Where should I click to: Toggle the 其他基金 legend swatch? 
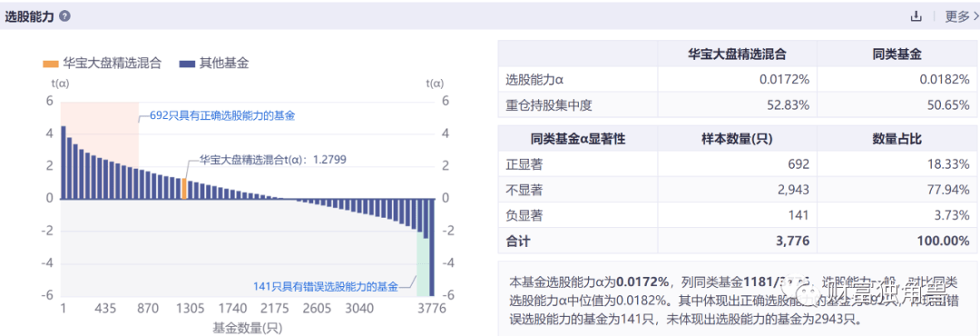click(x=187, y=64)
